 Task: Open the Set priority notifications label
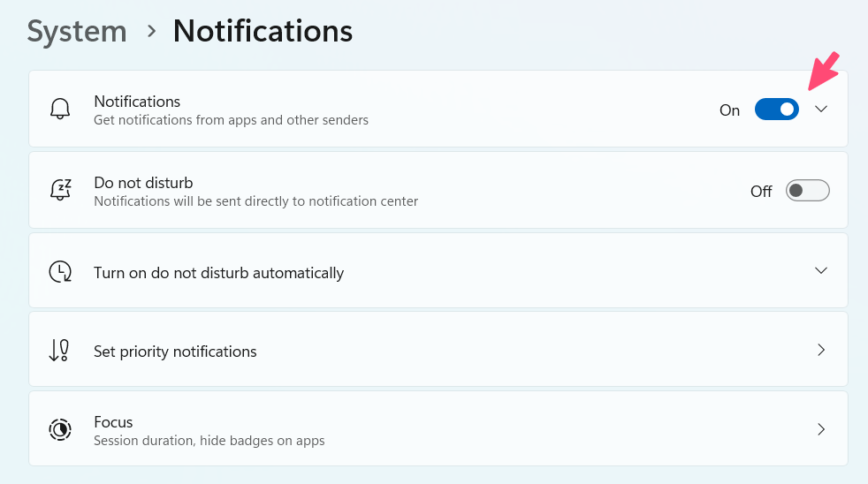[175, 352]
